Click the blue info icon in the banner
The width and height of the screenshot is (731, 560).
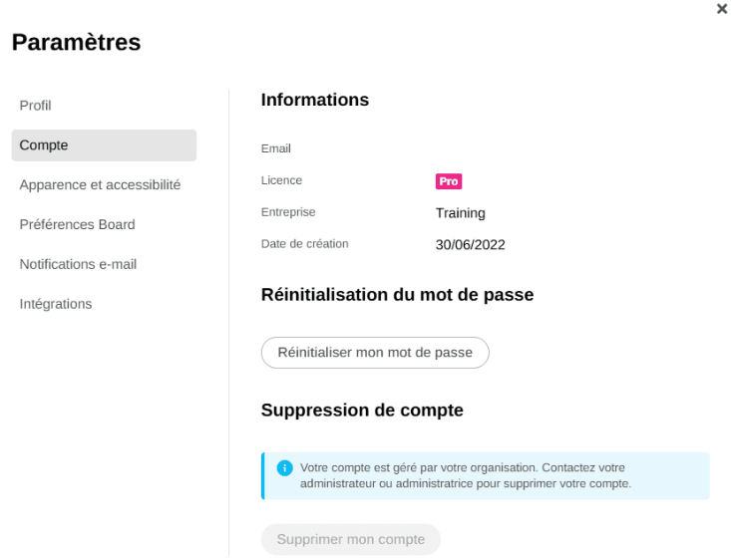(x=284, y=468)
